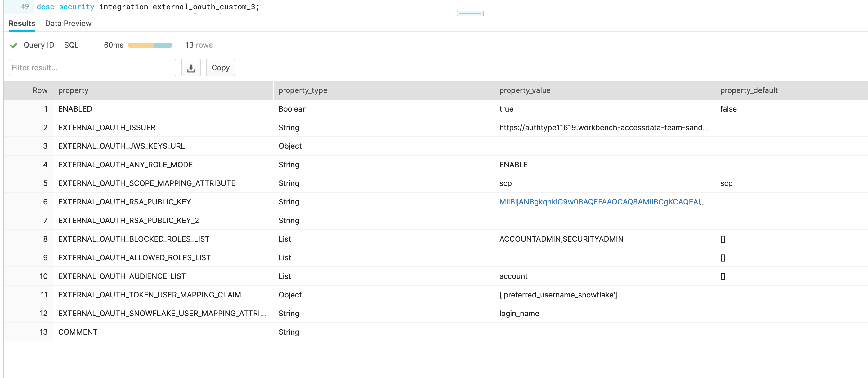Click the download results icon
The width and height of the screenshot is (868, 378).
pos(191,68)
